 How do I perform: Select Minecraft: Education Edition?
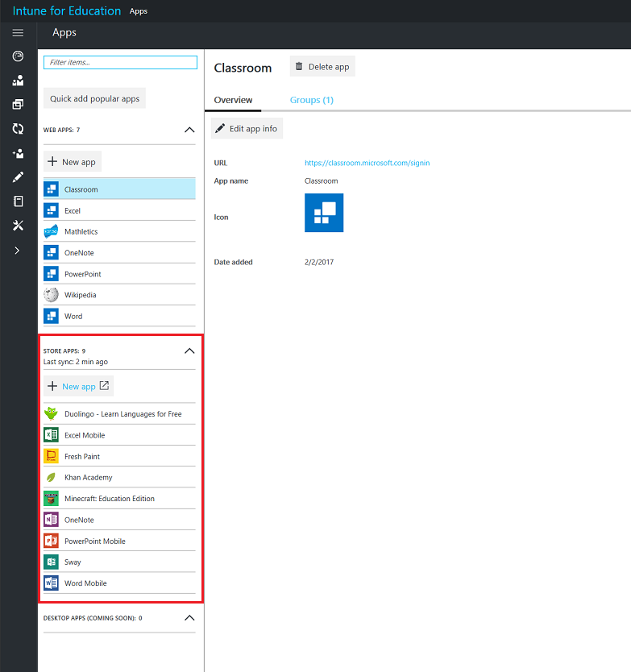119,499
